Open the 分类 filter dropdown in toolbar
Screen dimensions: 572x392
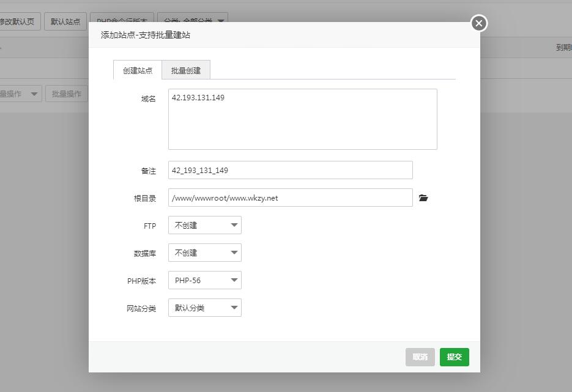pos(192,18)
